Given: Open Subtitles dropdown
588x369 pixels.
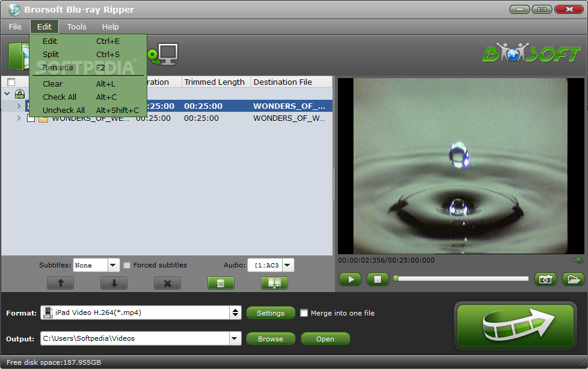Looking at the screenshot, I should [x=113, y=265].
